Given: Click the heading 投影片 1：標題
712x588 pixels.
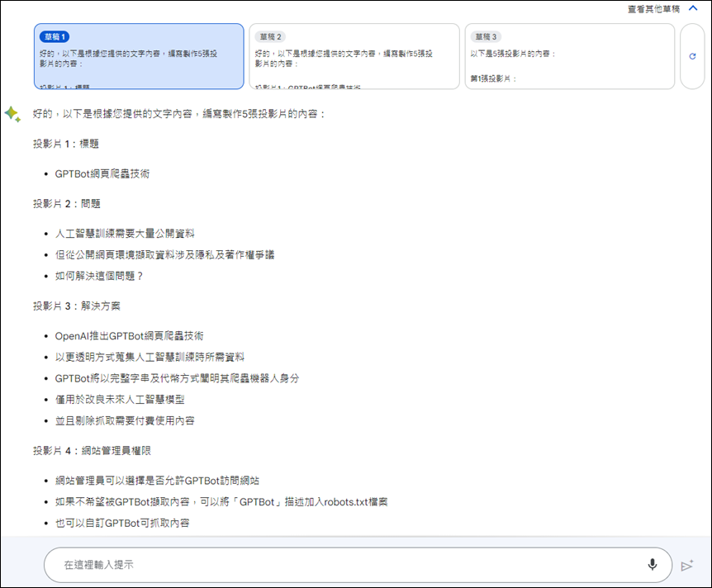Looking at the screenshot, I should (66, 144).
